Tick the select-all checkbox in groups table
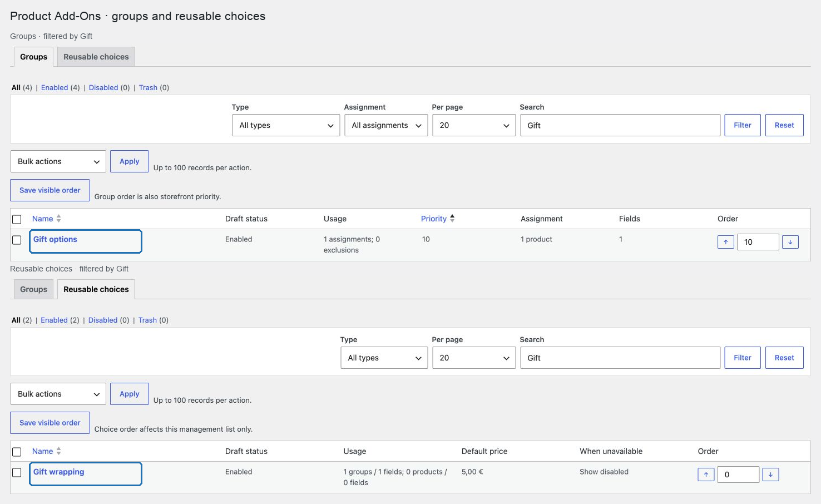The image size is (821, 504). [x=17, y=219]
